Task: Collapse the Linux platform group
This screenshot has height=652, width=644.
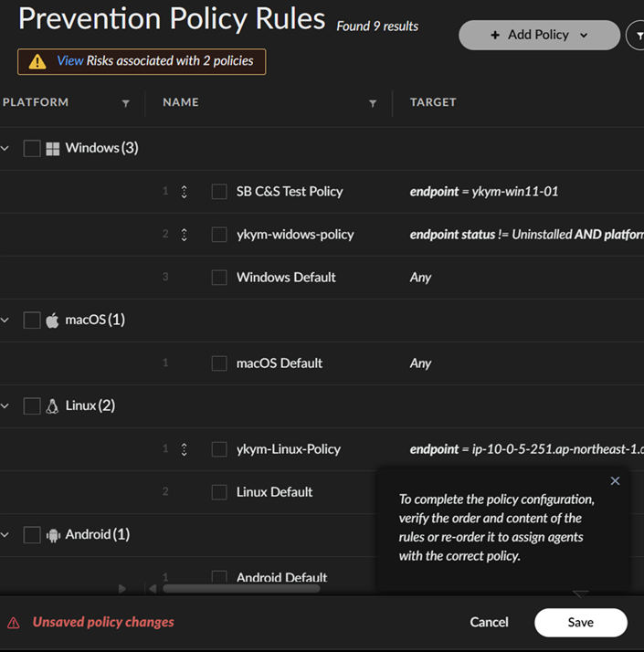Action: coord(5,405)
